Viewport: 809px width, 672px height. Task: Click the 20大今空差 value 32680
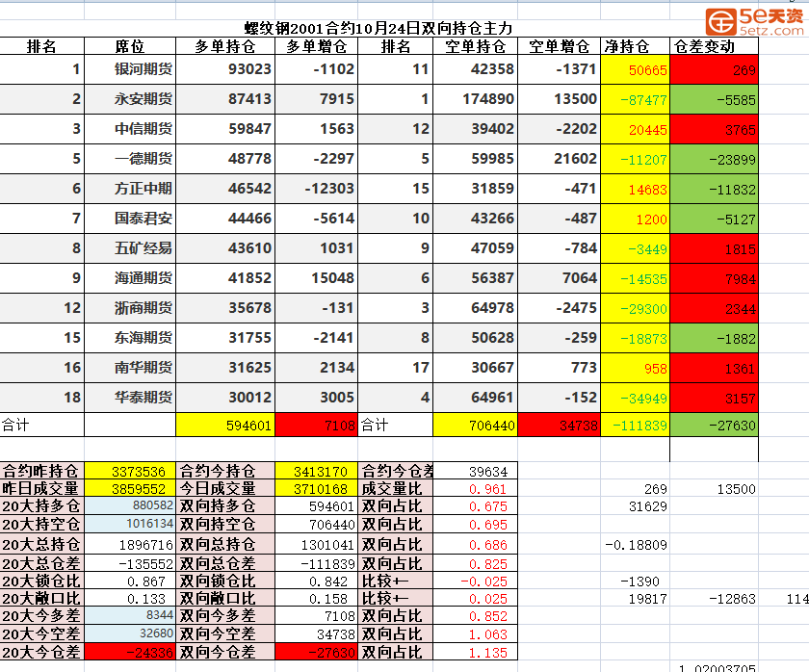[x=130, y=633]
